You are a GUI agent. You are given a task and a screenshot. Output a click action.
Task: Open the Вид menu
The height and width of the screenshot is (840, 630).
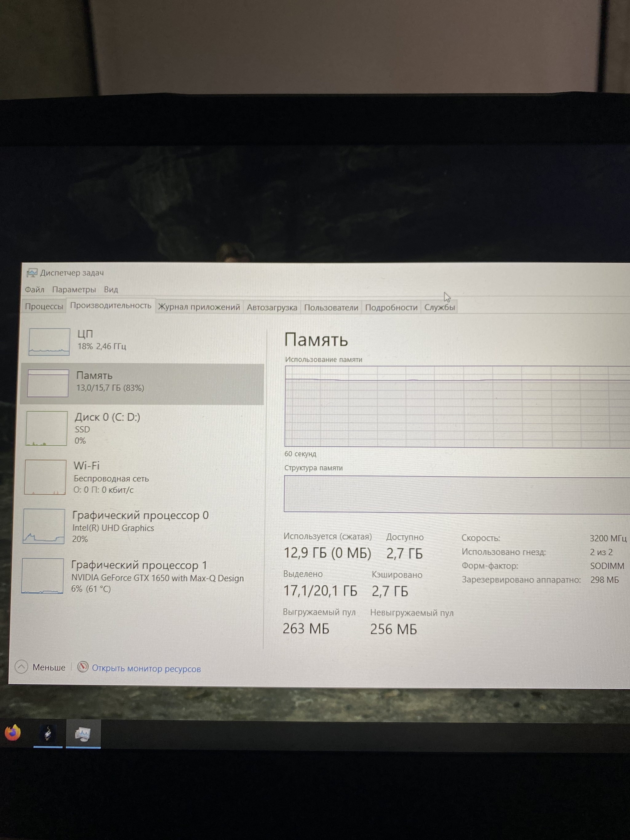pyautogui.click(x=111, y=290)
